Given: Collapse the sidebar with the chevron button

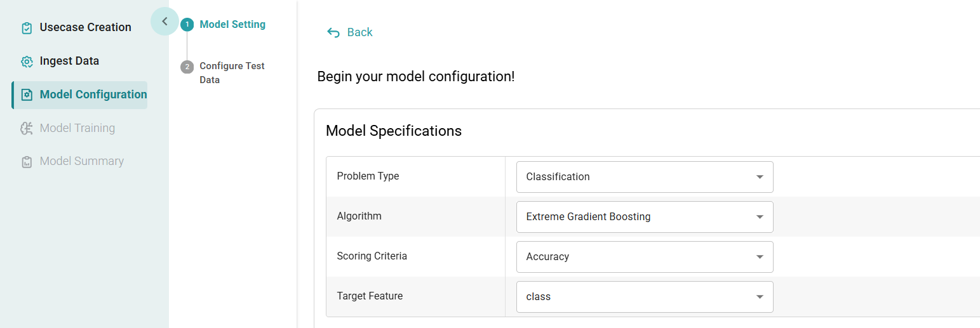Looking at the screenshot, I should point(164,22).
